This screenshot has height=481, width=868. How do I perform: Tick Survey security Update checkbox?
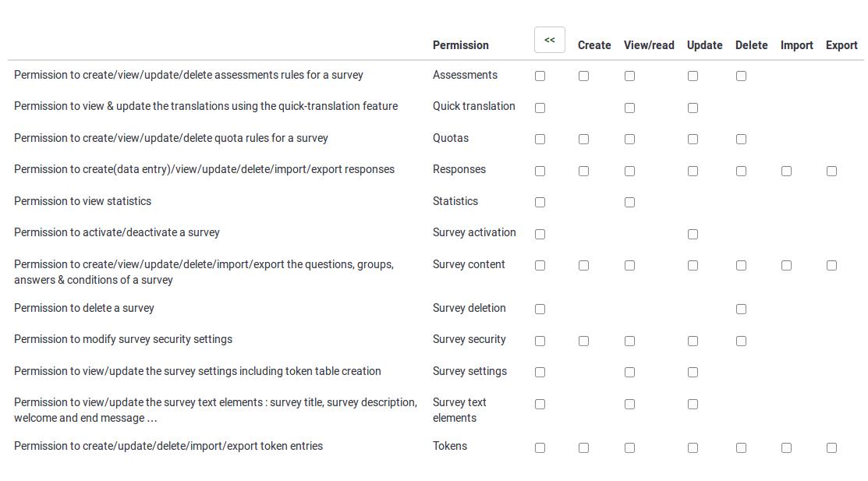click(x=693, y=341)
